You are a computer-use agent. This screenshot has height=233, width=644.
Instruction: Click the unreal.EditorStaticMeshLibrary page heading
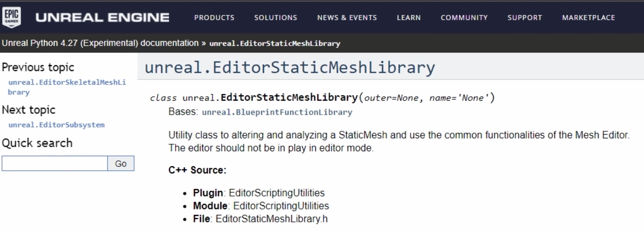coord(290,68)
